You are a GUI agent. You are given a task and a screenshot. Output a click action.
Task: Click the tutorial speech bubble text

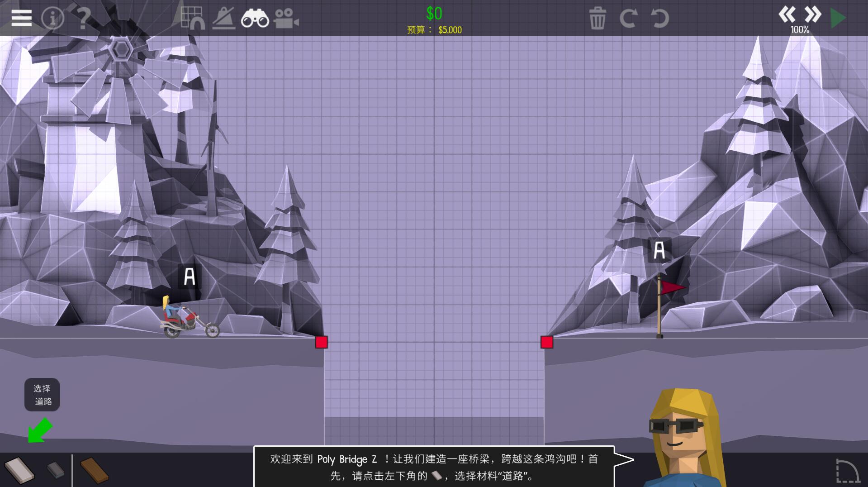click(x=434, y=467)
